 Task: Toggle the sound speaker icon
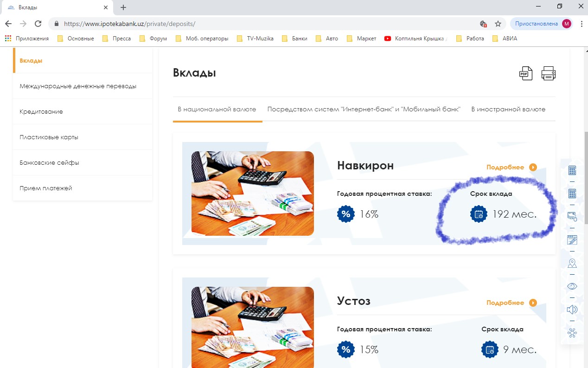[x=572, y=310]
